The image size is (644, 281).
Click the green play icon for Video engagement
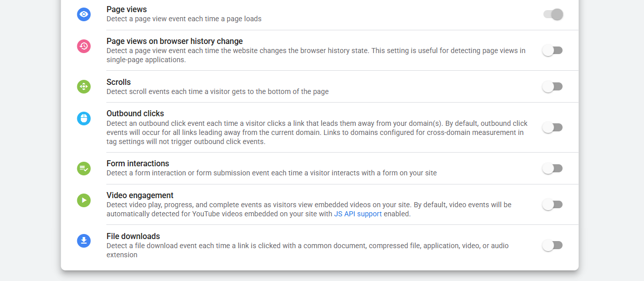point(84,200)
